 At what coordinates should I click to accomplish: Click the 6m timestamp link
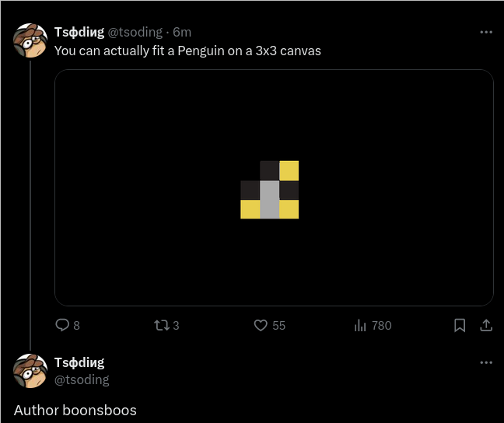(182, 32)
